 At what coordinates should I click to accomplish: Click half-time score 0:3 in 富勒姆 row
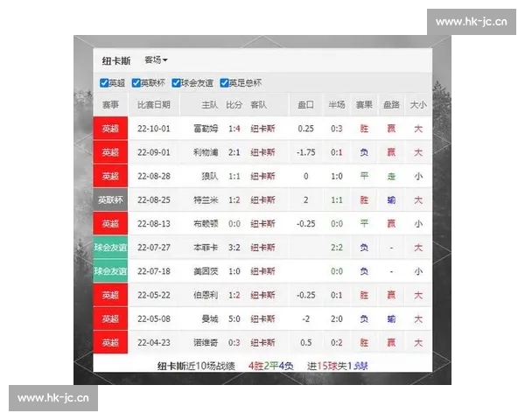(337, 129)
